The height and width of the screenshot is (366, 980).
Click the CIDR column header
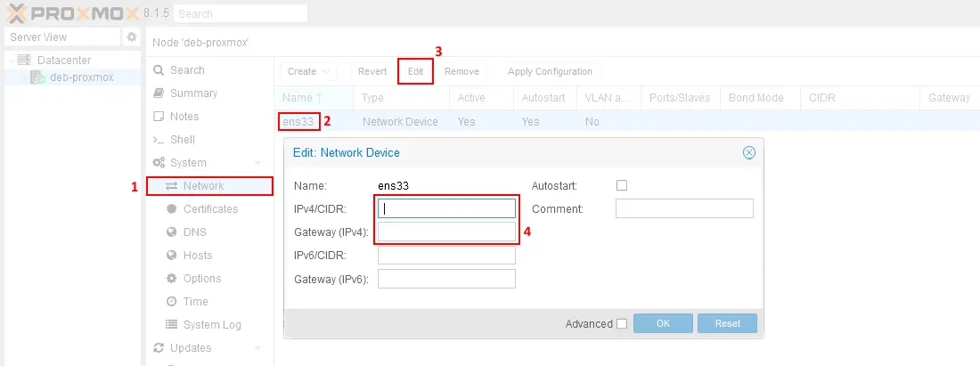point(860,97)
